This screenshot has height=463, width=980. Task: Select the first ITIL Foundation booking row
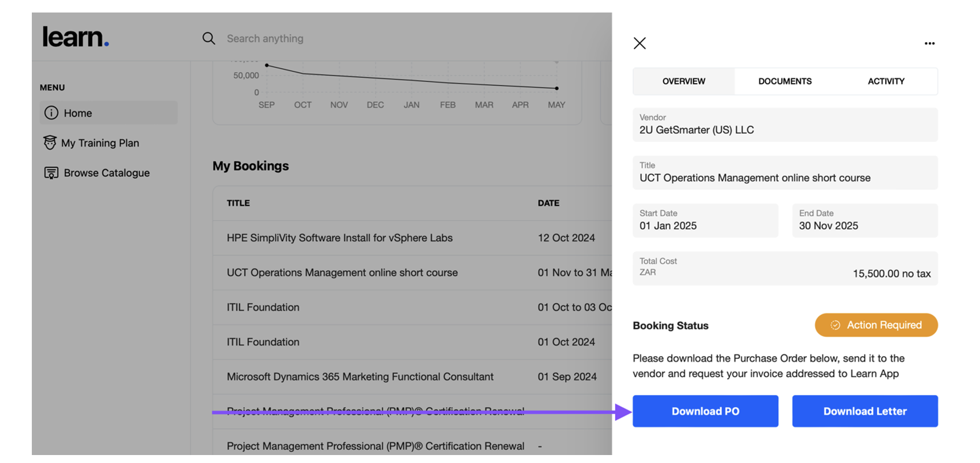[x=263, y=307]
